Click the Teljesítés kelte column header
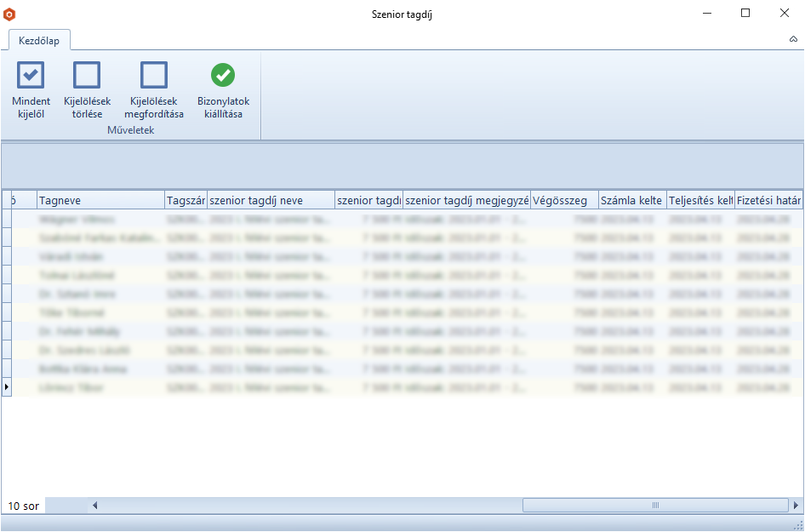Screen dimensions: 805x532 700,201
